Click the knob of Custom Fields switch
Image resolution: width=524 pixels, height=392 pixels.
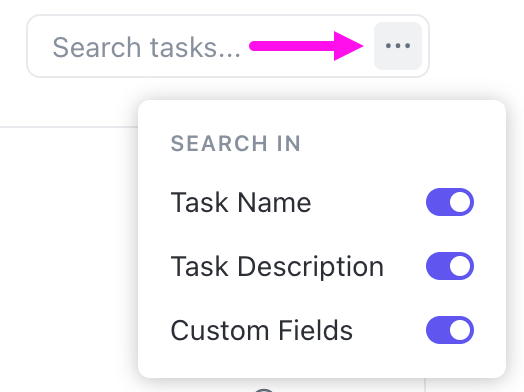click(460, 330)
